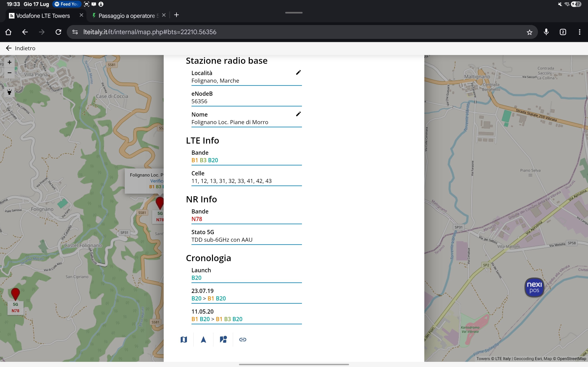The image size is (588, 367).
Task: Bookmark the page with the star icon
Action: [x=529, y=32]
